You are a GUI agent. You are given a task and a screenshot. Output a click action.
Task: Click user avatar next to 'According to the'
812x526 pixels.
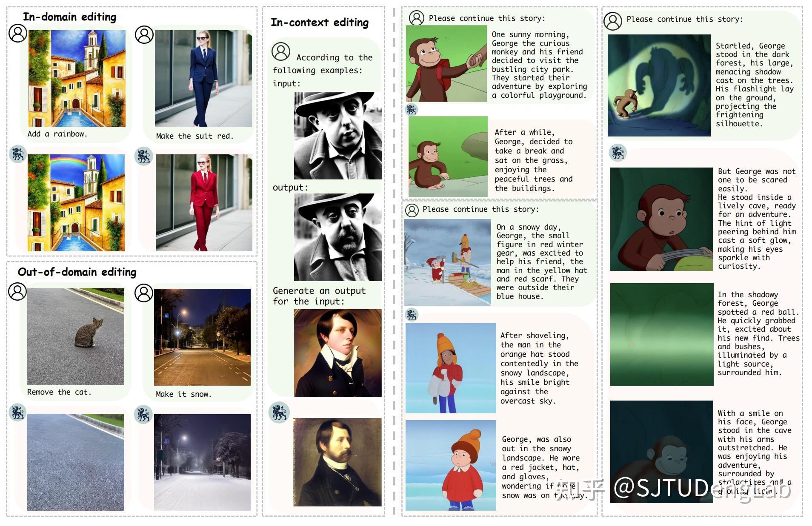click(281, 51)
